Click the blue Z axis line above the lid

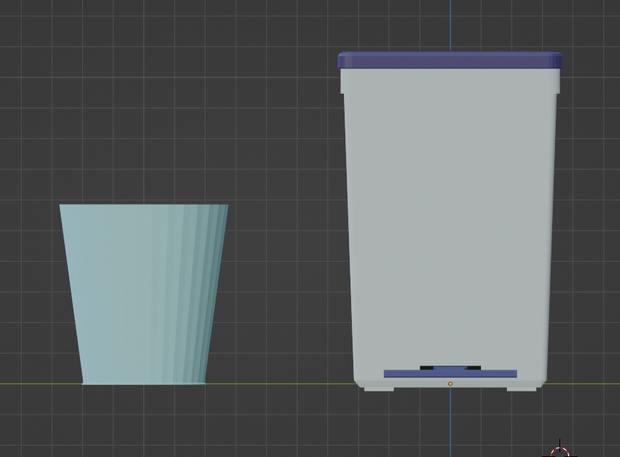coord(450,25)
